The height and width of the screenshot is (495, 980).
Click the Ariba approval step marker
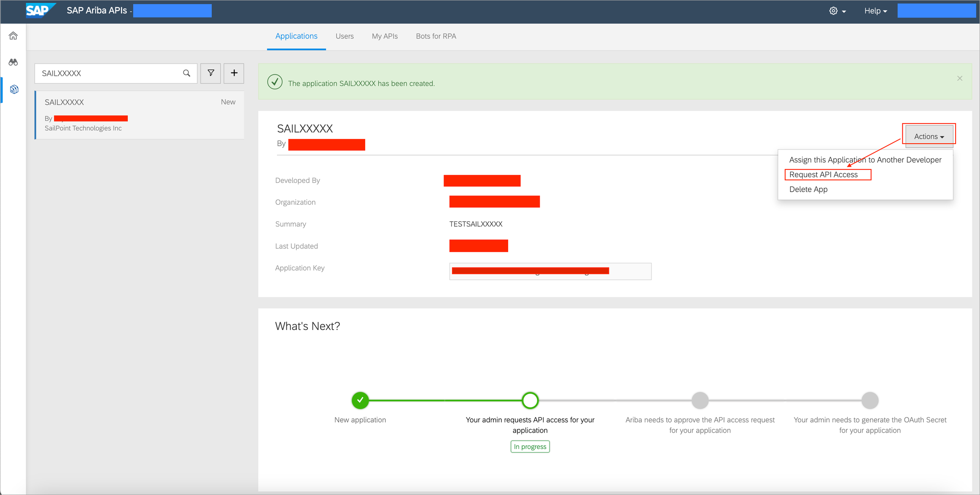pyautogui.click(x=700, y=400)
